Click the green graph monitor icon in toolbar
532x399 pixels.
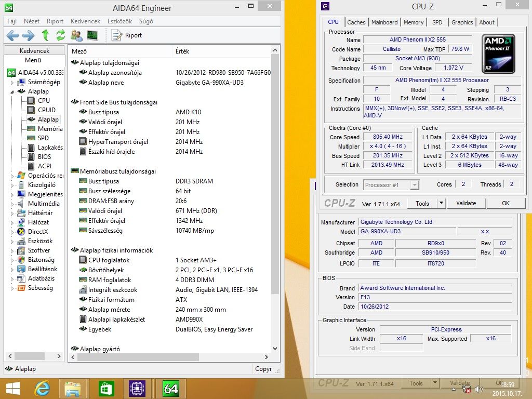(92, 35)
